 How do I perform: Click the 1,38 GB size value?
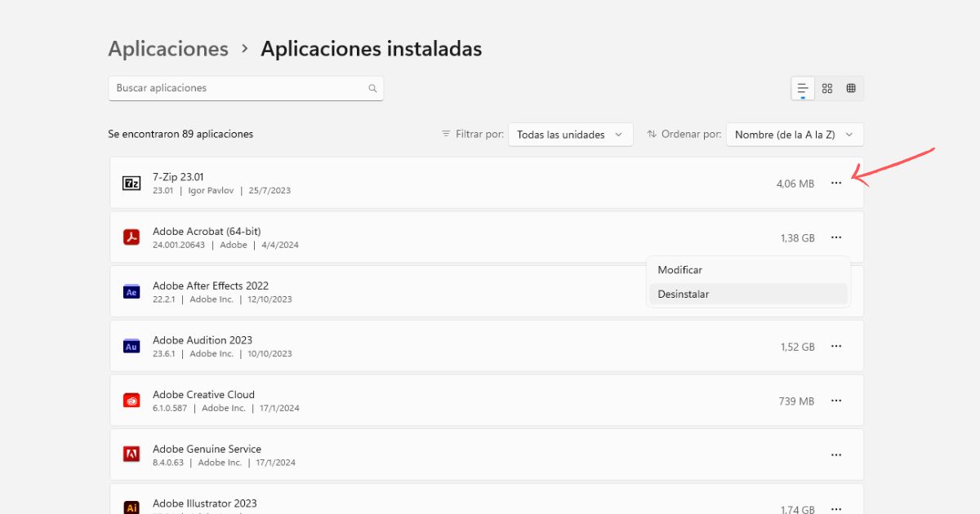[x=798, y=238]
